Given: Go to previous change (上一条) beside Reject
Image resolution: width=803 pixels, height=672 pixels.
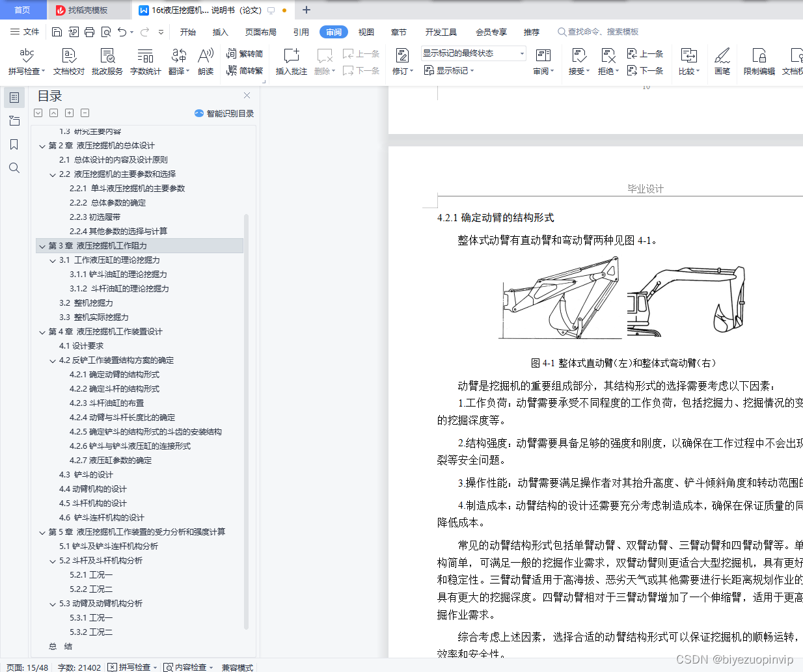Looking at the screenshot, I should pos(645,54).
